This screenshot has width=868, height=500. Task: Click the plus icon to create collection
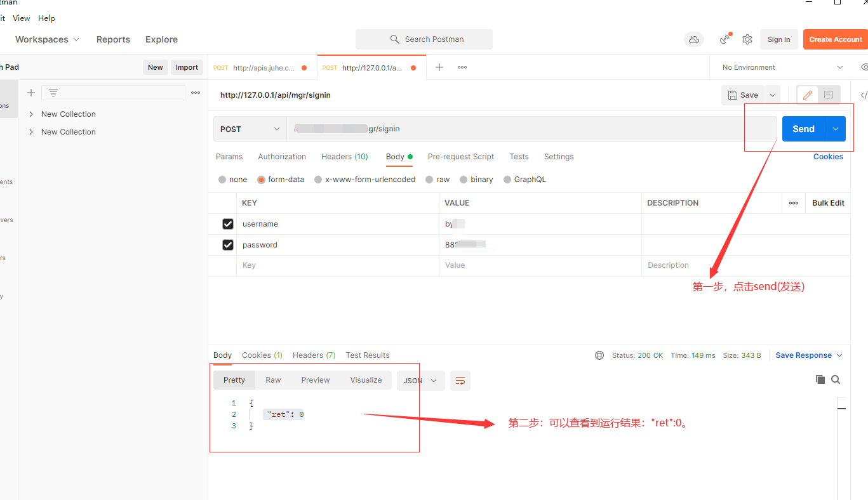tap(30, 93)
